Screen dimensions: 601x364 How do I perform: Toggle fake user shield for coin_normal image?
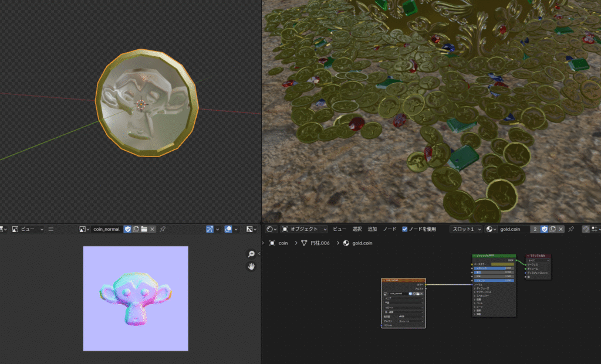(x=127, y=229)
